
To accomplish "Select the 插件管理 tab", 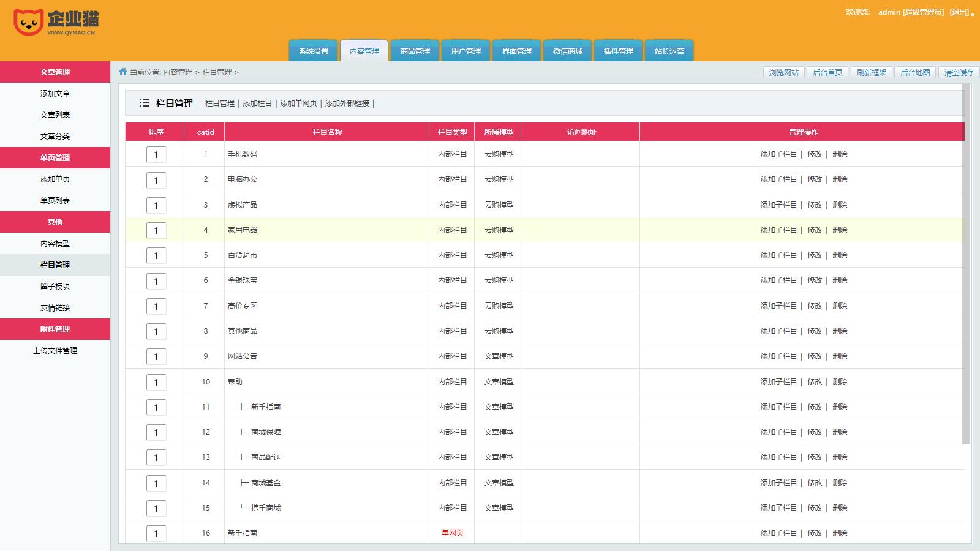I will point(619,51).
